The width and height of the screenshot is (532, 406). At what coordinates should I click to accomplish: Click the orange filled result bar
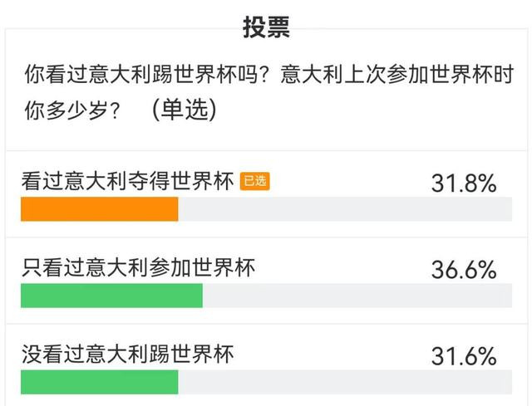click(x=100, y=209)
